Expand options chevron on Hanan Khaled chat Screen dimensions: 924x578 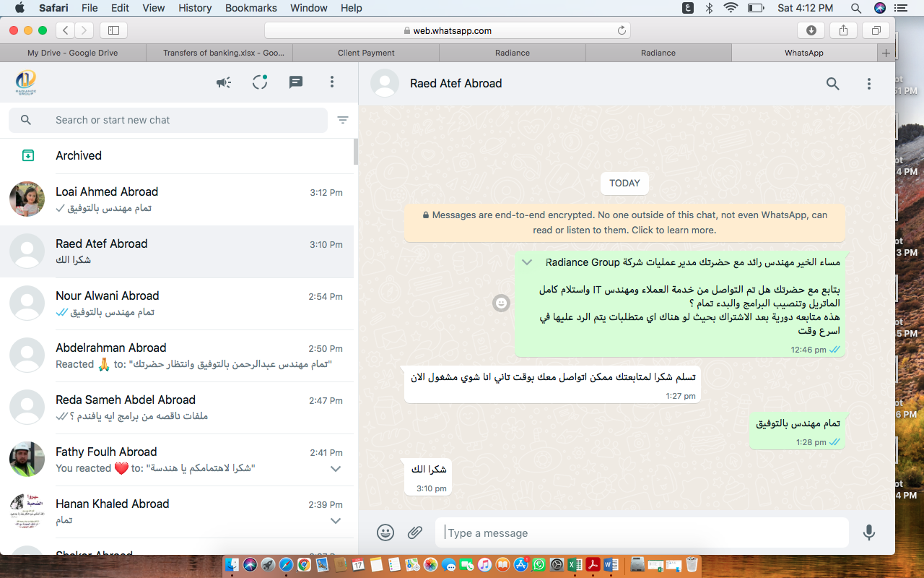pos(336,521)
